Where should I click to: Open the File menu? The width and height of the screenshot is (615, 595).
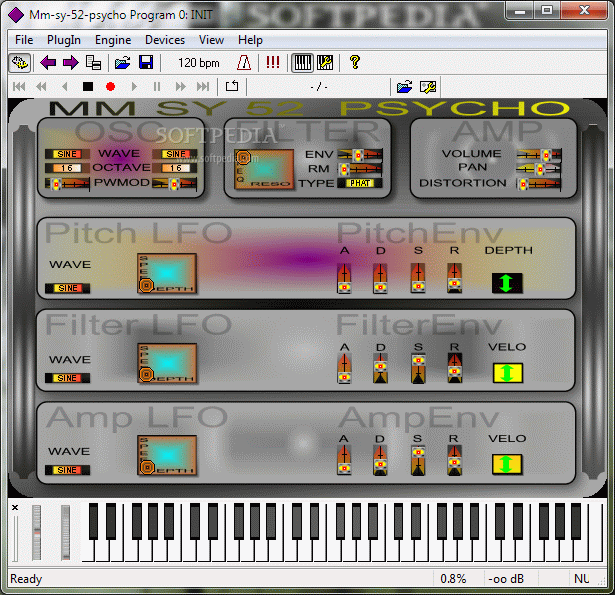[x=24, y=40]
